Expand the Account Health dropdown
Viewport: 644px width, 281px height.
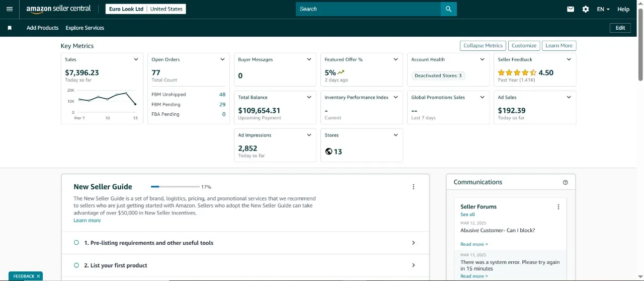point(482,59)
